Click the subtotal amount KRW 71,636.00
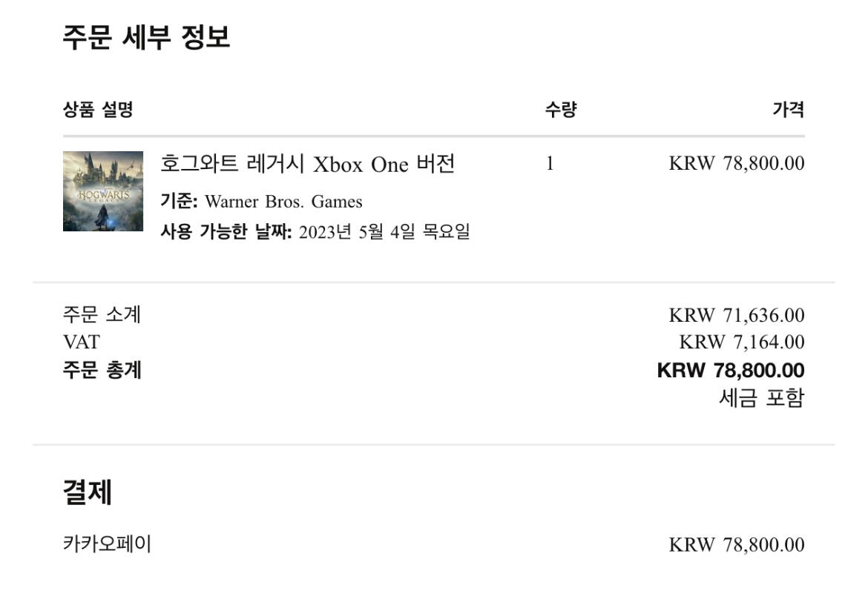This screenshot has width=868, height=599. point(736,315)
